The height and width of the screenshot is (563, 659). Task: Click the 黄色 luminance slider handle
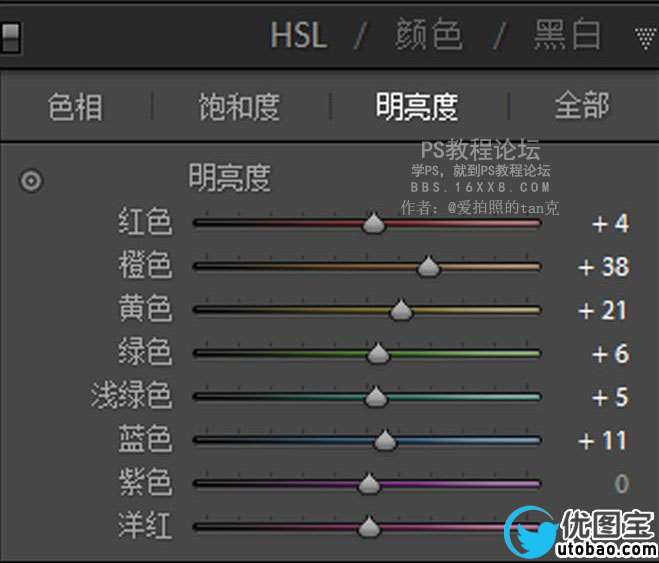point(401,310)
